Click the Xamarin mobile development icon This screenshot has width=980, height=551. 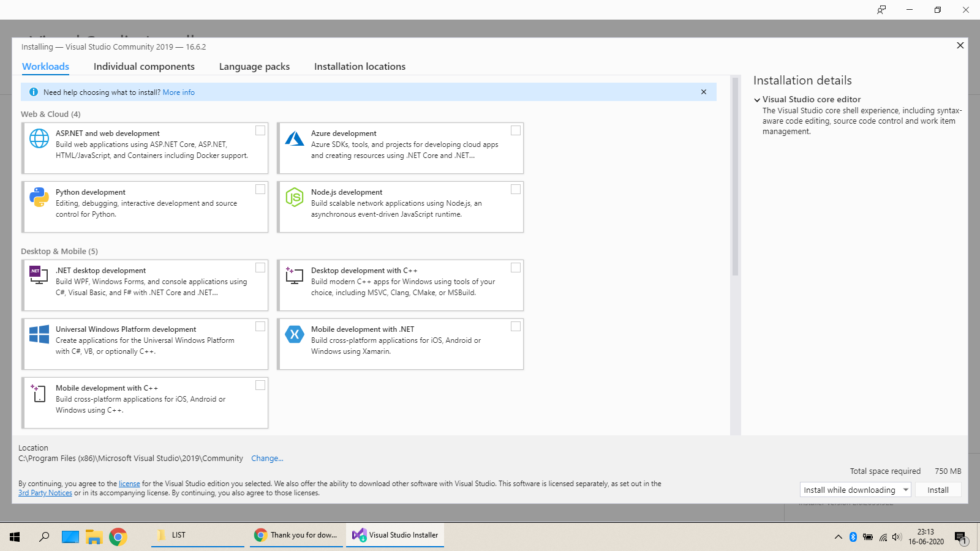pyautogui.click(x=295, y=334)
